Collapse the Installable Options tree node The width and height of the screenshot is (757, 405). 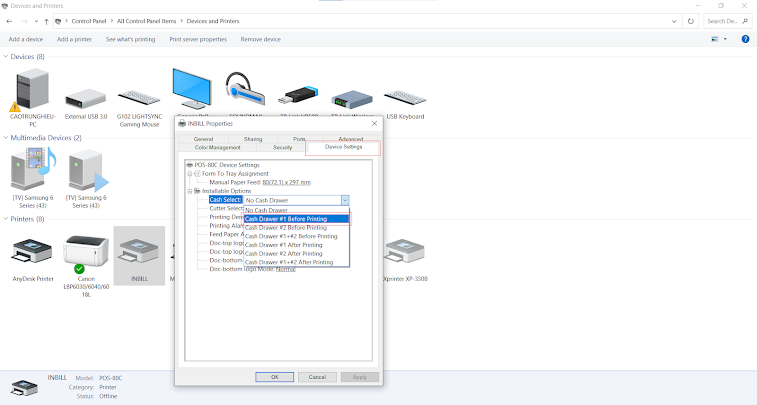[190, 191]
